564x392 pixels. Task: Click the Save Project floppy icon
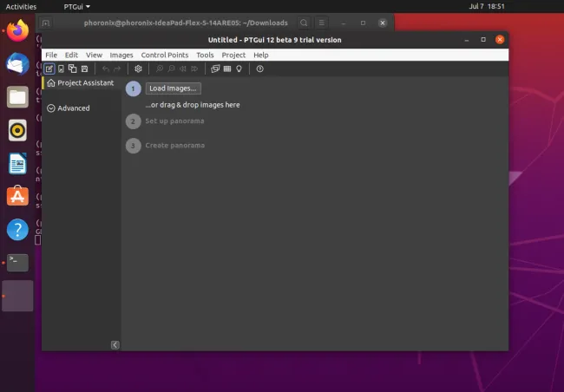[x=84, y=69]
